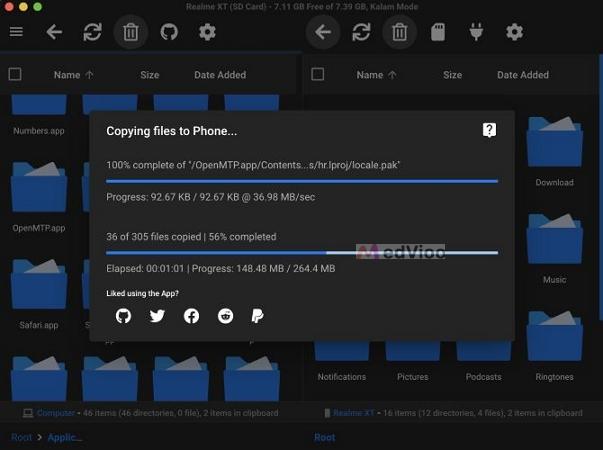The width and height of the screenshot is (603, 450).
Task: Select the Pictures folder on phone
Action: pyautogui.click(x=413, y=362)
